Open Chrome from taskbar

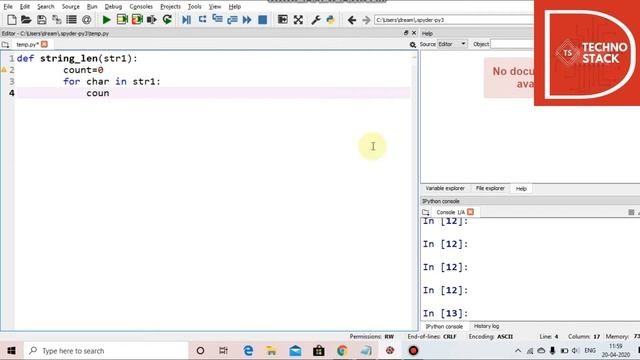[342, 351]
